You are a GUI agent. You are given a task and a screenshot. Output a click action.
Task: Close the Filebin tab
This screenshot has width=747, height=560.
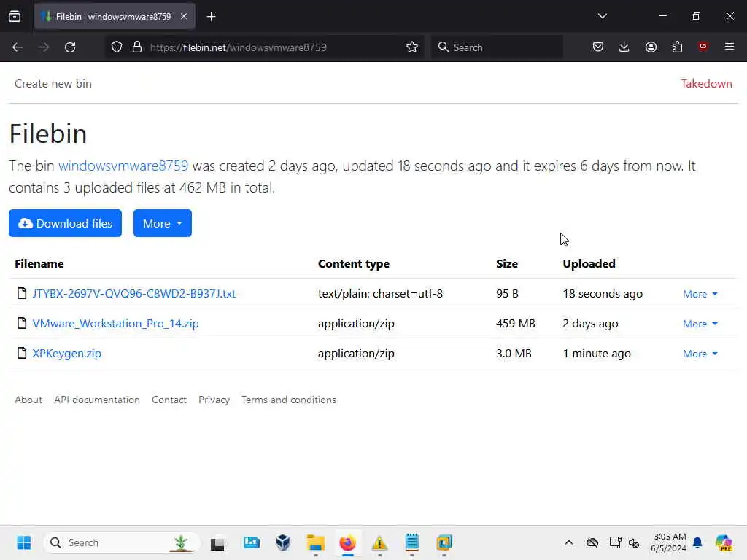pos(184,16)
